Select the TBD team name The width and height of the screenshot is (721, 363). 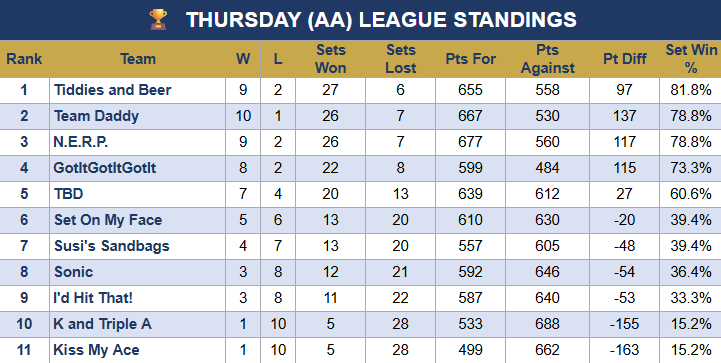point(68,194)
